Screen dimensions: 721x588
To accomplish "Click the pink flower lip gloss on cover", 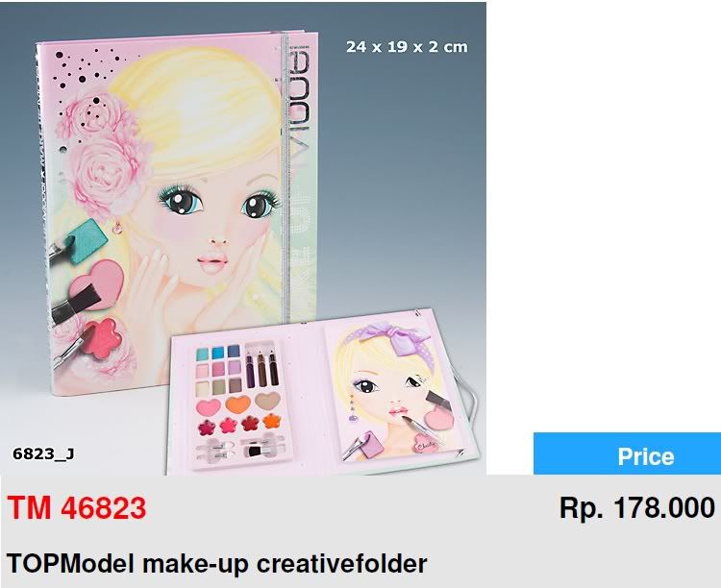I will (x=102, y=338).
